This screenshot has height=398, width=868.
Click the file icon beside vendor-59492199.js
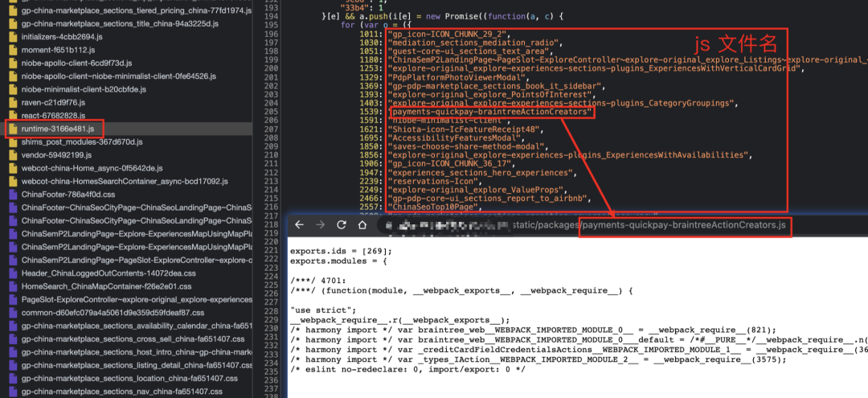point(13,155)
